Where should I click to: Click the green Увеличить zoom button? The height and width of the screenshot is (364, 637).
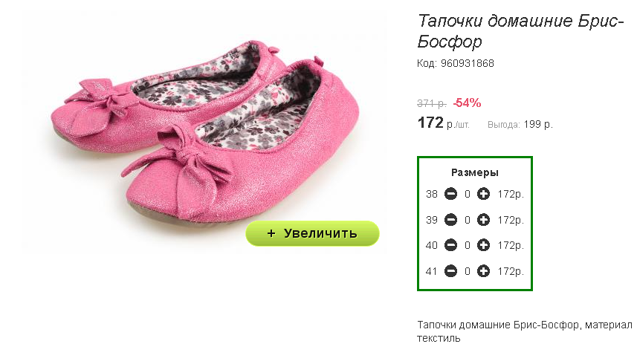coord(312,233)
